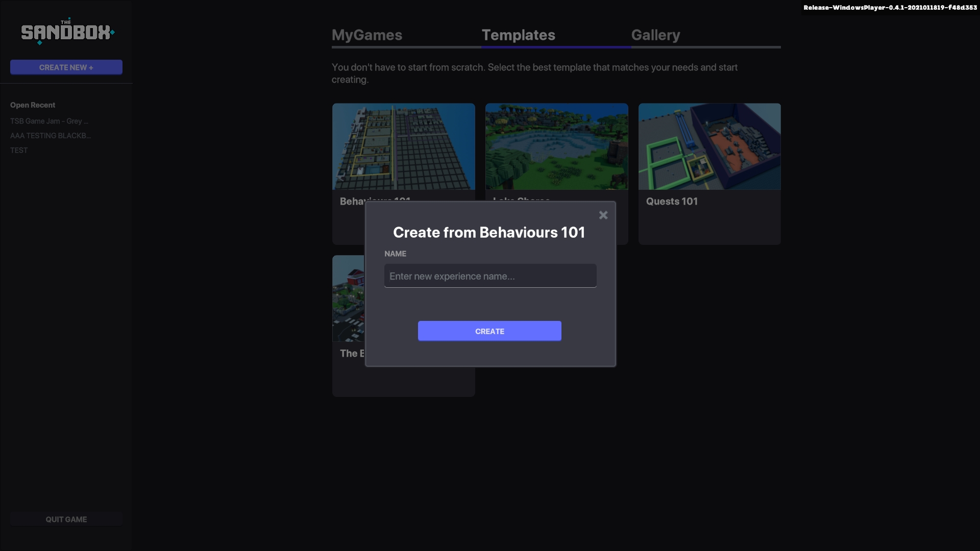Select the lake landscape template thumbnail
980x551 pixels.
click(x=556, y=146)
